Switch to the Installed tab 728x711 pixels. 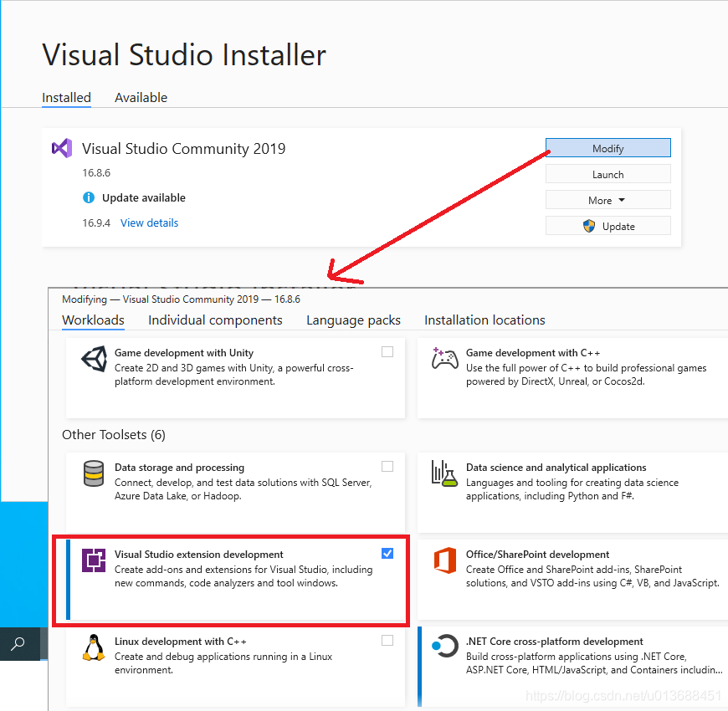coord(66,98)
